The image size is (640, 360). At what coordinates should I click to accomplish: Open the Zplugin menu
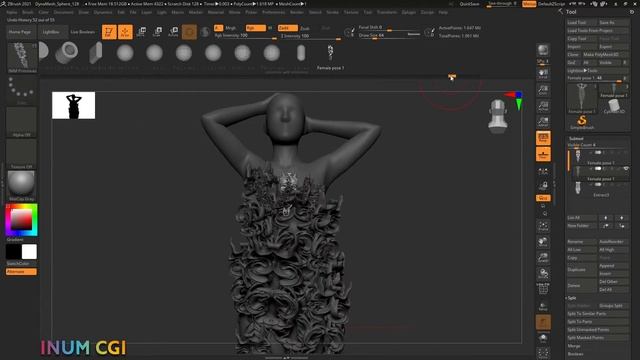tap(409, 12)
